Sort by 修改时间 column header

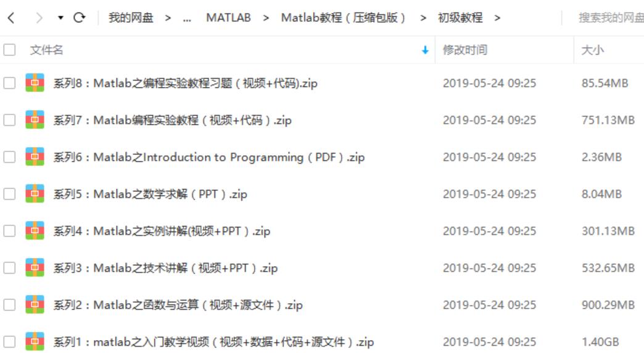(x=465, y=50)
